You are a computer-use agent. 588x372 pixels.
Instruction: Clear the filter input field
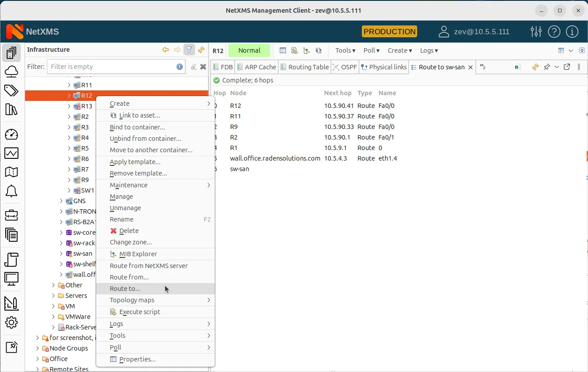pyautogui.click(x=202, y=67)
